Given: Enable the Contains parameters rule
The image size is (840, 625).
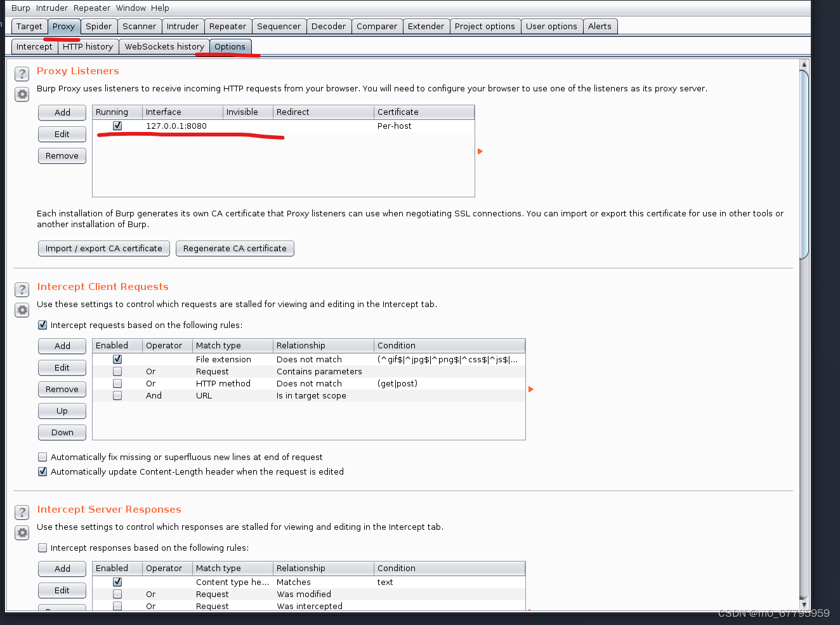Looking at the screenshot, I should point(117,371).
